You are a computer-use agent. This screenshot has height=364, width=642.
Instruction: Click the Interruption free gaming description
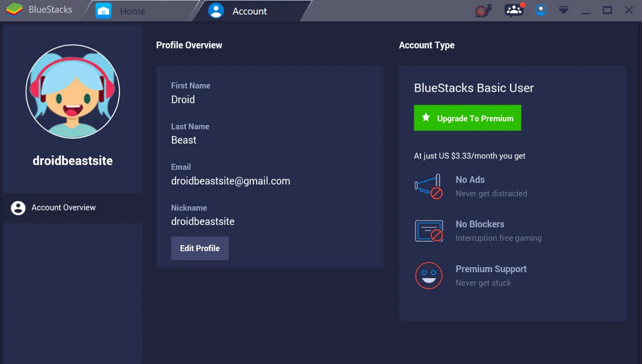[x=499, y=238]
